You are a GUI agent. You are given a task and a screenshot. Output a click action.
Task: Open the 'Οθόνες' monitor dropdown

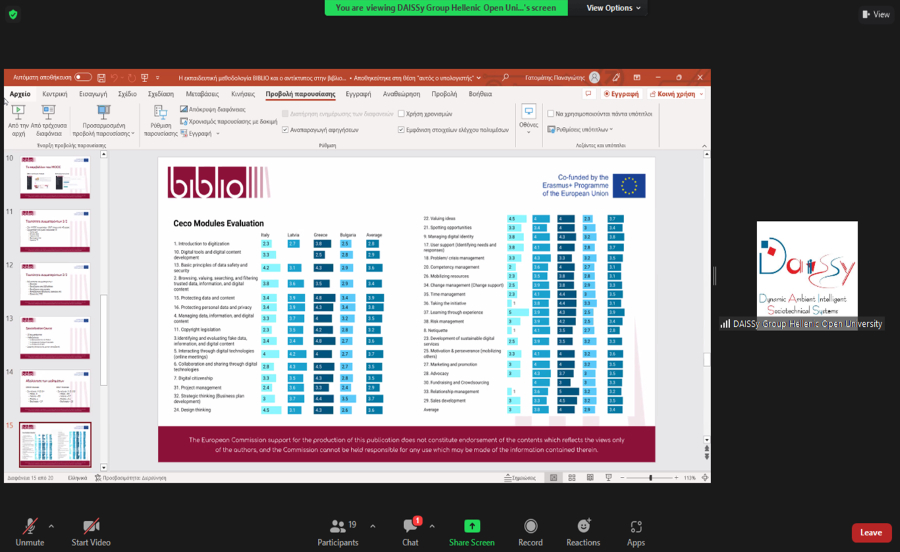(x=528, y=117)
